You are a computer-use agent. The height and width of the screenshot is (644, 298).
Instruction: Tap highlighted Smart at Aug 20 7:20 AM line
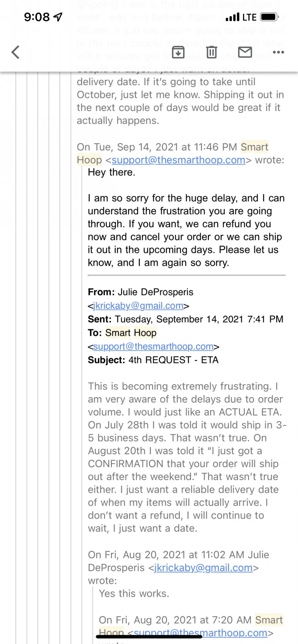click(269, 620)
